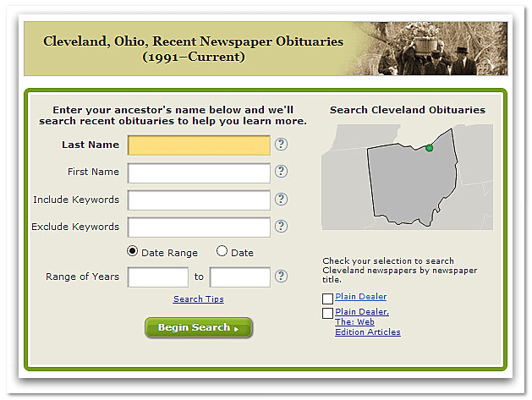Focus the Include Keywords input field
This screenshot has height=400, width=532.
tap(199, 200)
